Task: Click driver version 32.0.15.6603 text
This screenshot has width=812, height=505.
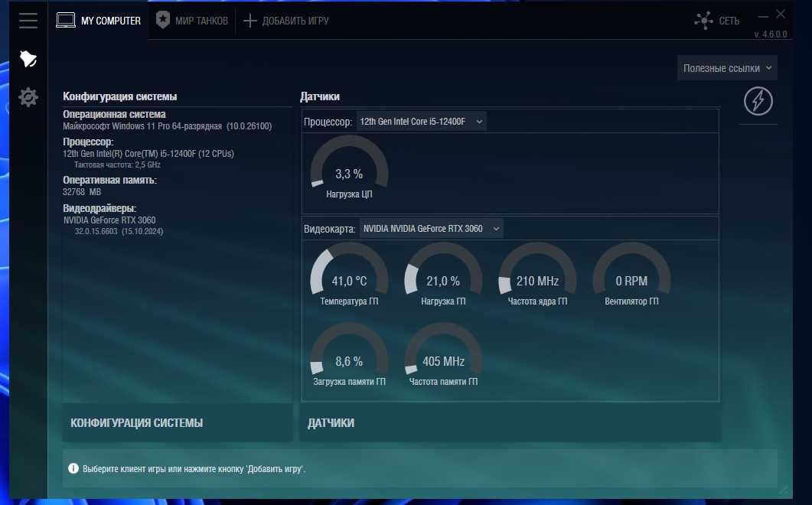Action: (x=119, y=231)
